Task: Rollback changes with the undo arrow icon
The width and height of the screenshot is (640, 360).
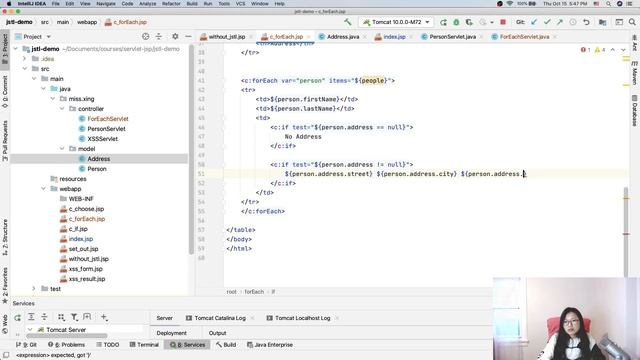Action: (x=586, y=22)
